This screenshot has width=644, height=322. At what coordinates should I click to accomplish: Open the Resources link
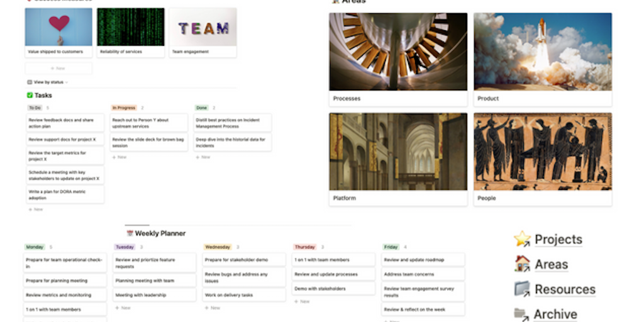click(x=565, y=289)
